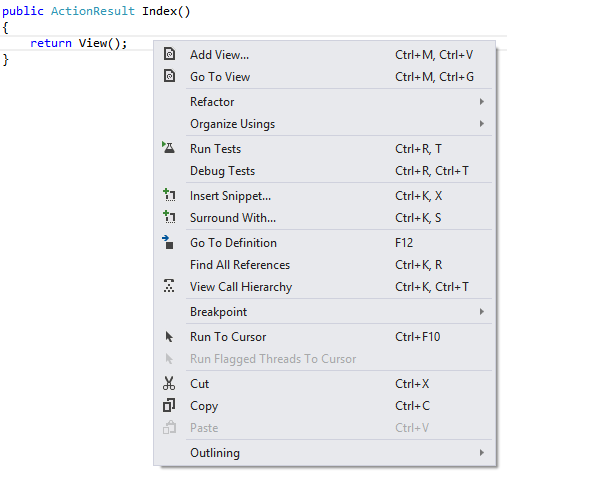Click the Go To View icon

point(169,76)
